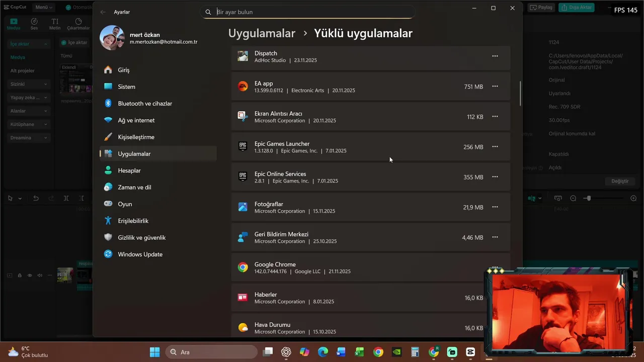Open the Giriş home section

tap(158, 70)
